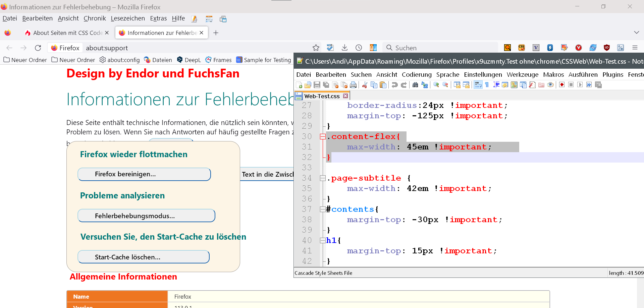Collapse the .content-flex code block
Image resolution: width=644 pixels, height=308 pixels.
click(323, 136)
